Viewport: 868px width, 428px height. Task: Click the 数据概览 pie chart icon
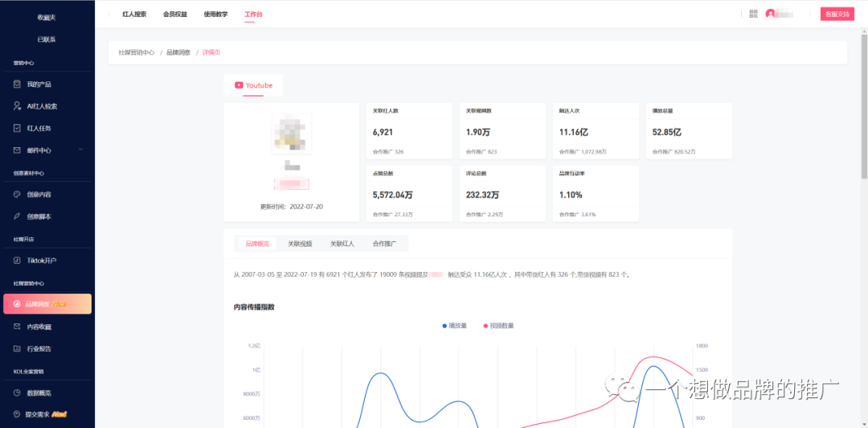pos(17,393)
